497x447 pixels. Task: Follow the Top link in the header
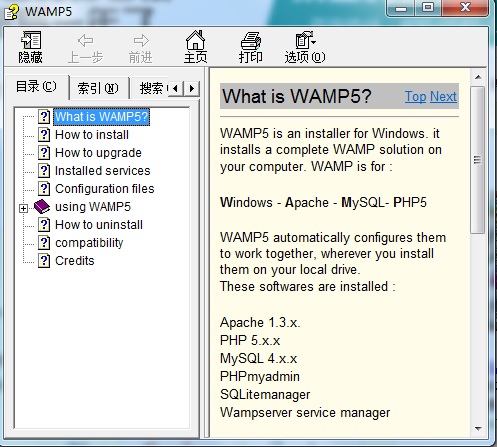416,97
